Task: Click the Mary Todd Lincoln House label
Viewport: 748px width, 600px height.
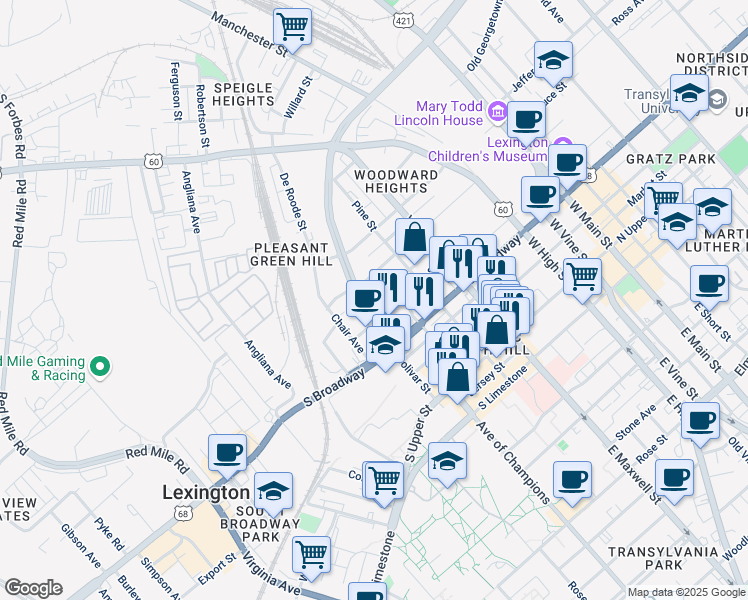Action: (x=438, y=113)
